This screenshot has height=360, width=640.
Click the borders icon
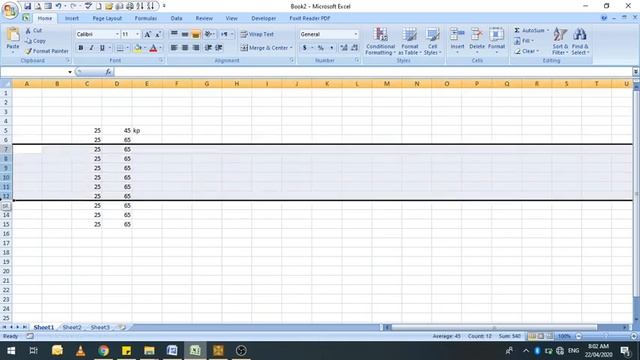pyautogui.click(x=120, y=48)
